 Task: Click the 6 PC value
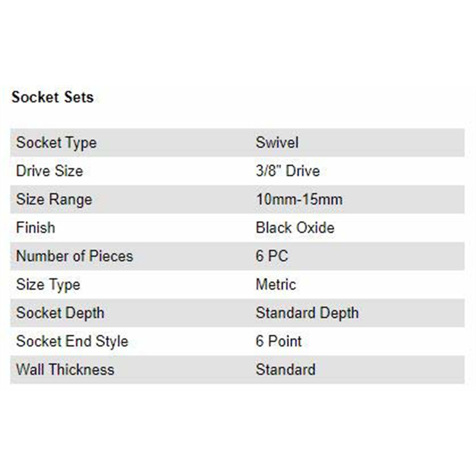(272, 256)
